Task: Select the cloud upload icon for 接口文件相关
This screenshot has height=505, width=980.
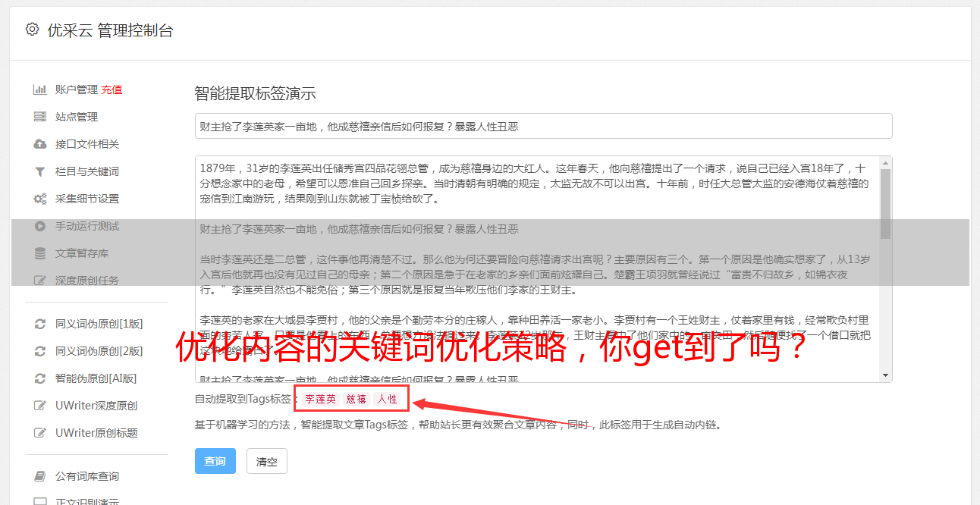Action: (x=40, y=144)
